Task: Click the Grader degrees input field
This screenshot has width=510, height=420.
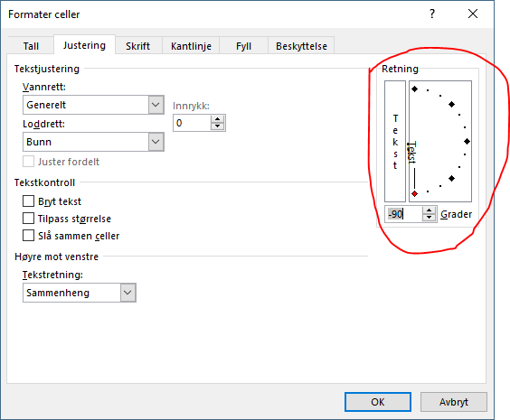Action: [403, 214]
